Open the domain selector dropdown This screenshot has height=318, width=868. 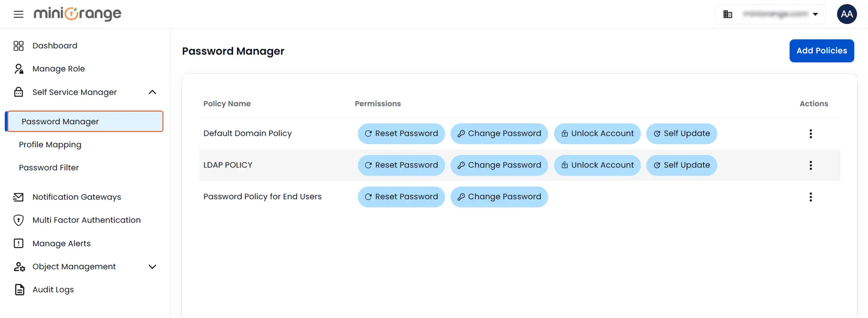tap(816, 14)
